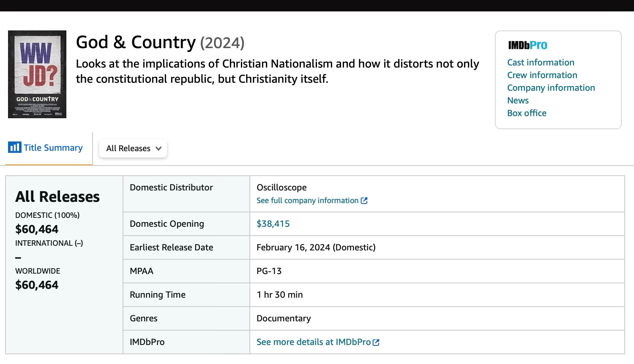
Task: Click the $38,415 domestic opening link
Action: (x=273, y=224)
